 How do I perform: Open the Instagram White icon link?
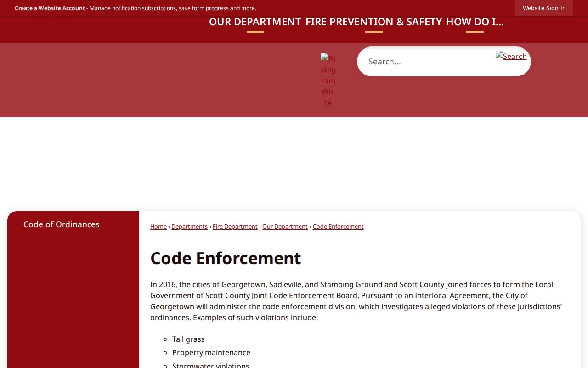click(328, 80)
